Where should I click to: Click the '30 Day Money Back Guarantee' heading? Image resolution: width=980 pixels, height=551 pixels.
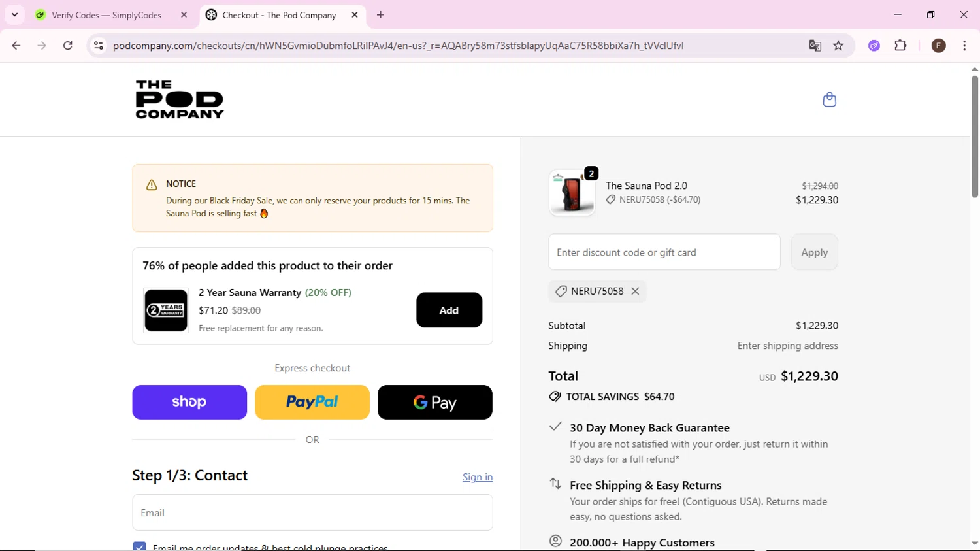[x=649, y=428]
